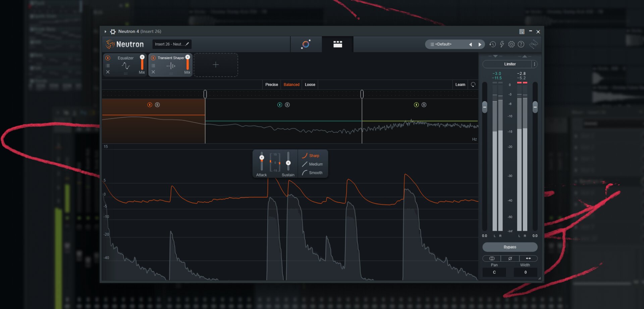The height and width of the screenshot is (309, 644).
Task: Click the Attack slider knob
Action: click(262, 158)
